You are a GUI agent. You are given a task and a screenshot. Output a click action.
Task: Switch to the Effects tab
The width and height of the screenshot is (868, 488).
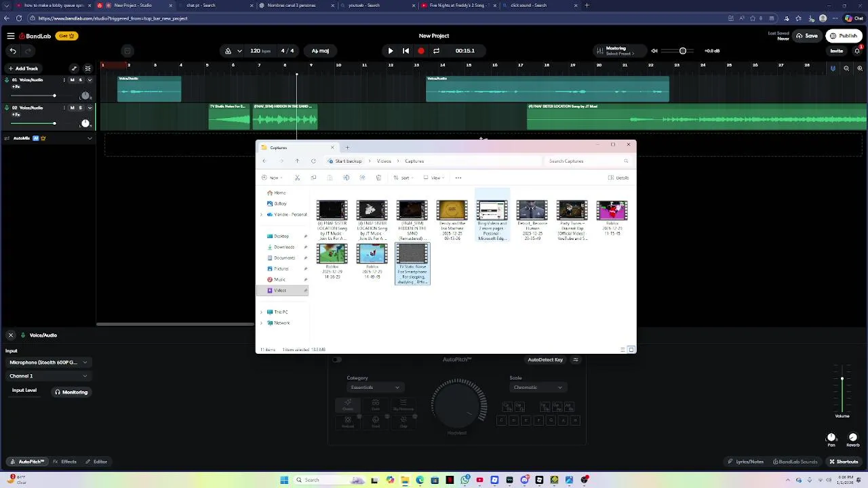click(65, 462)
